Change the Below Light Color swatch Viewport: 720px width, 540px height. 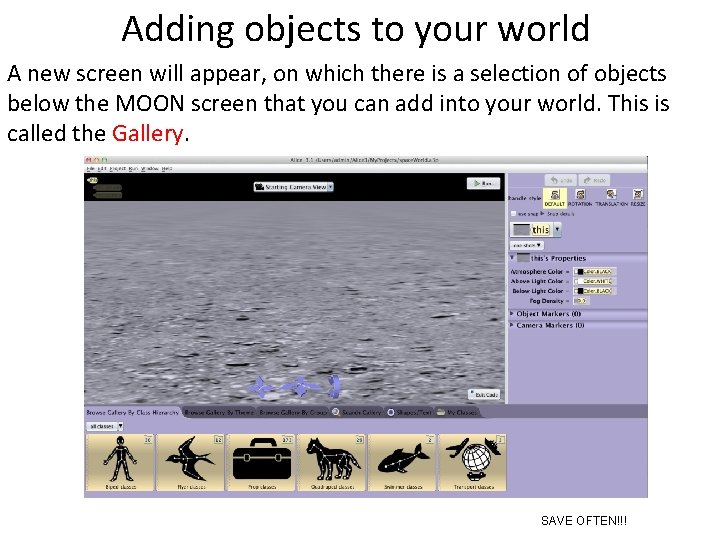point(593,291)
